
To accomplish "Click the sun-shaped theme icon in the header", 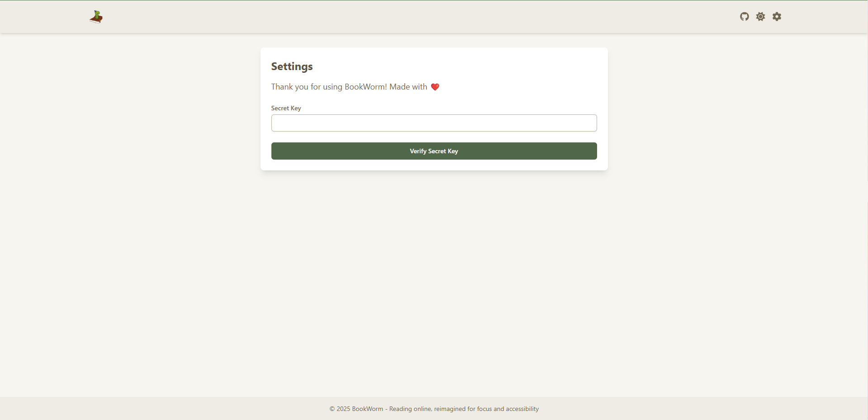I will point(760,16).
